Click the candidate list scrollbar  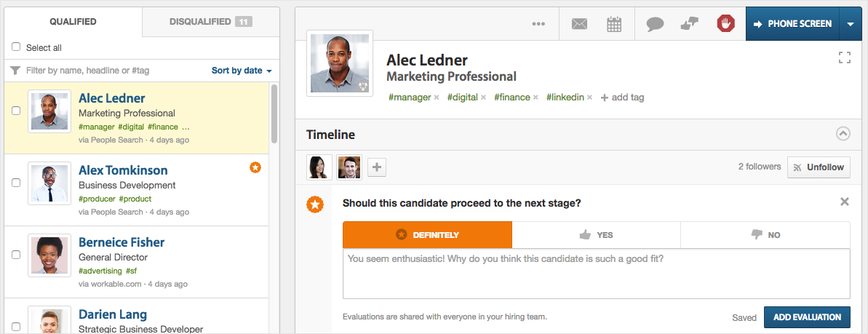pyautogui.click(x=274, y=114)
